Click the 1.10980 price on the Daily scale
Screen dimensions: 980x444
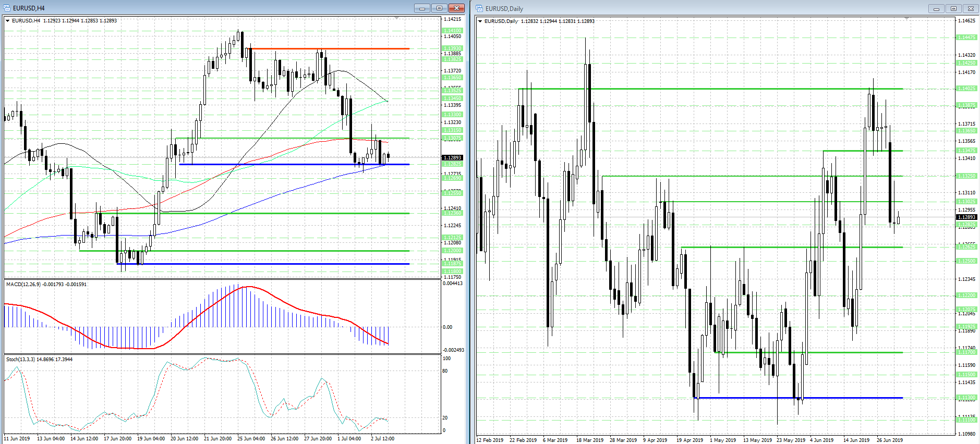(x=966, y=434)
